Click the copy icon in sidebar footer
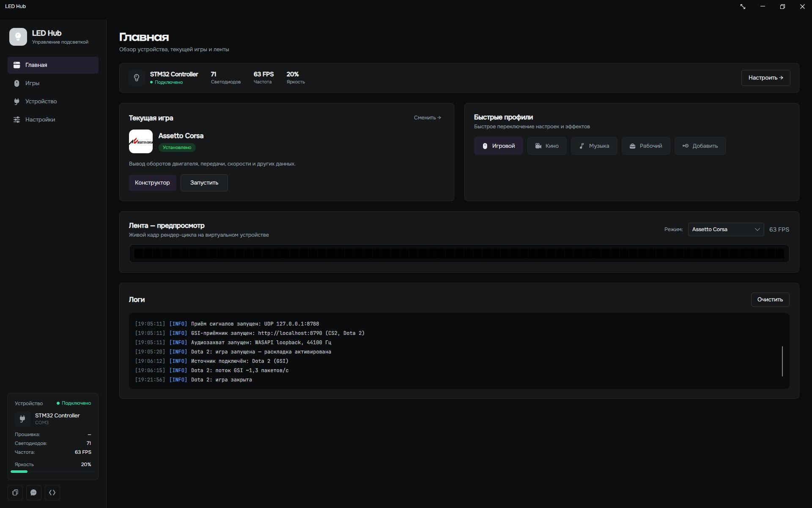The image size is (812, 508). tap(15, 492)
